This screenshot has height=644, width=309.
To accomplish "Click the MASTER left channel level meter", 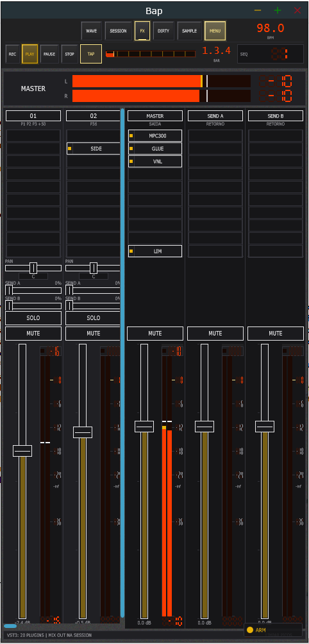I will tap(162, 81).
